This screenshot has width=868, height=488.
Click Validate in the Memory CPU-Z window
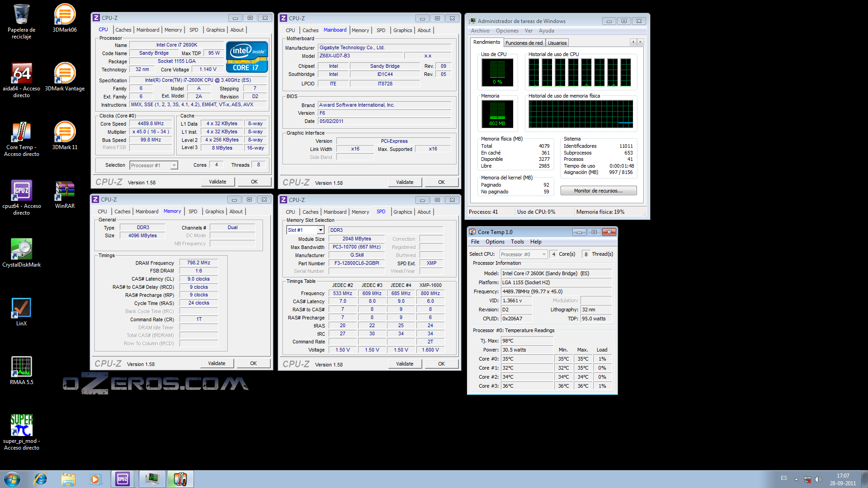(x=217, y=363)
